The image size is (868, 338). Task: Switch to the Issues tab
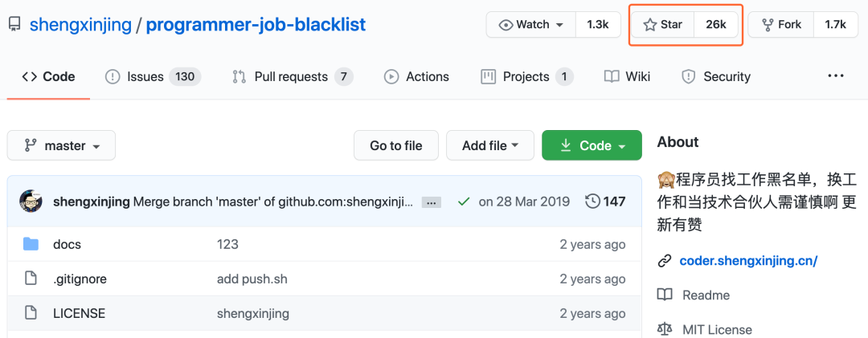tap(153, 76)
